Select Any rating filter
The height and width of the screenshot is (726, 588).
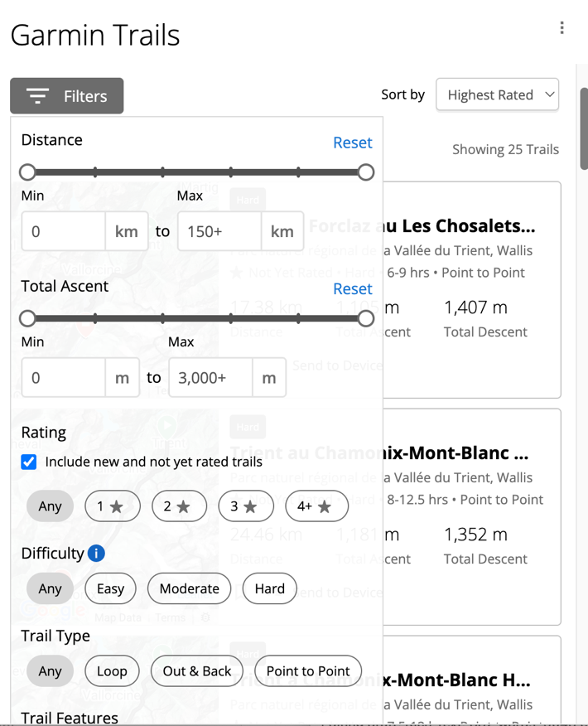click(50, 506)
